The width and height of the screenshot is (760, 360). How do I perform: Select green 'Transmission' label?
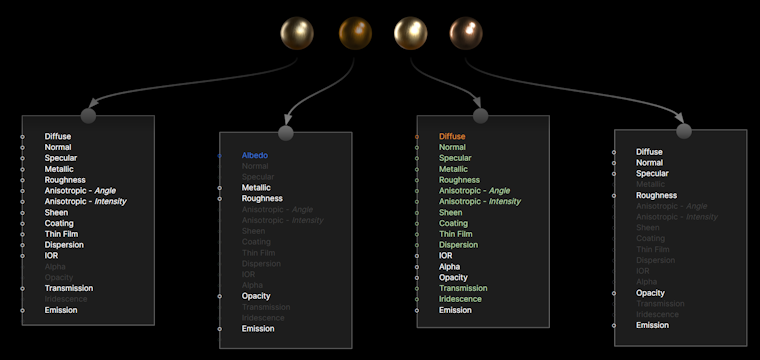tap(463, 288)
